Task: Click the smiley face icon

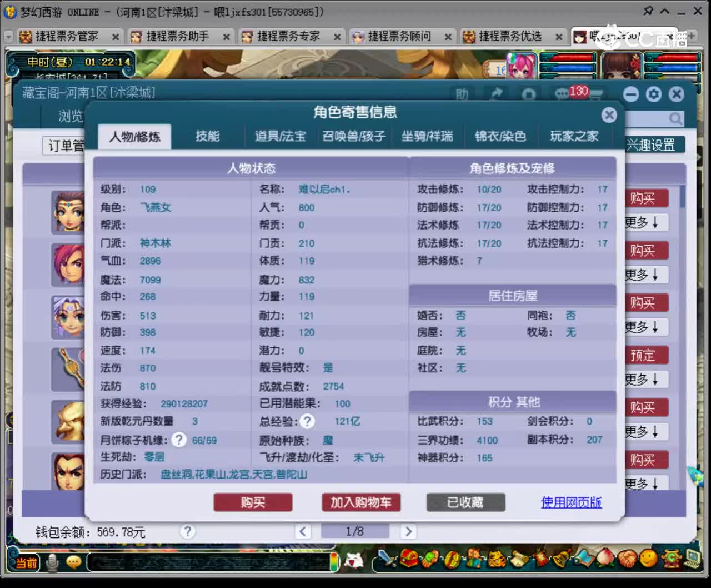Action: click(x=648, y=558)
